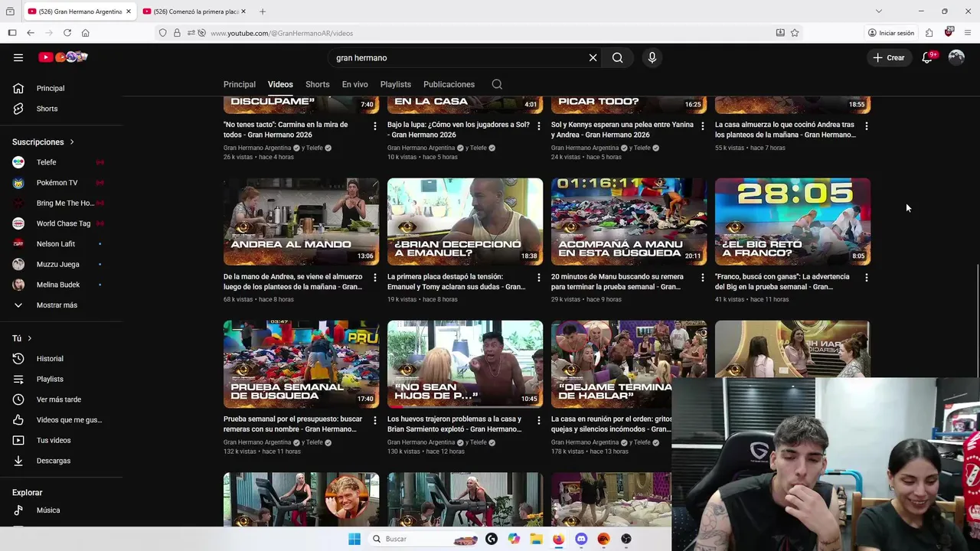The width and height of the screenshot is (980, 551).
Task: Reload the page in browser toolbar
Action: click(x=67, y=33)
